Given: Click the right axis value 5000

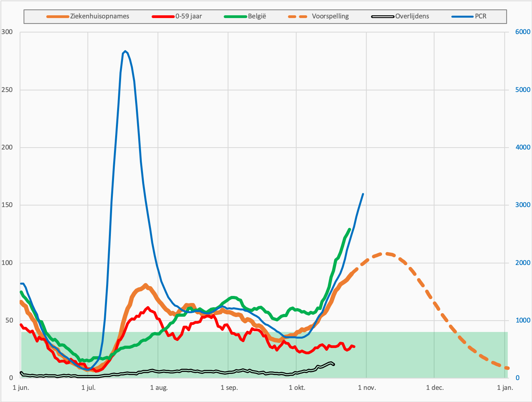Looking at the screenshot, I should click(x=523, y=90).
